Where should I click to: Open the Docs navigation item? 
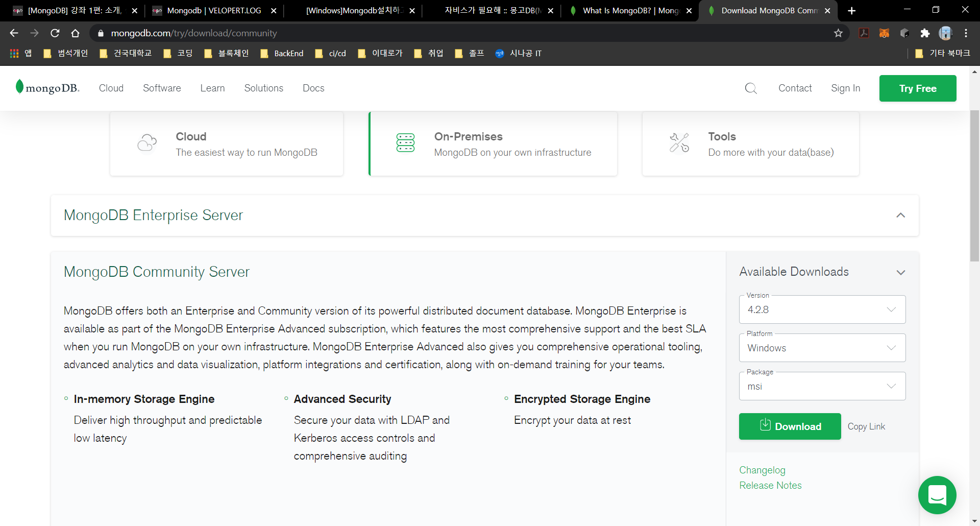point(313,88)
